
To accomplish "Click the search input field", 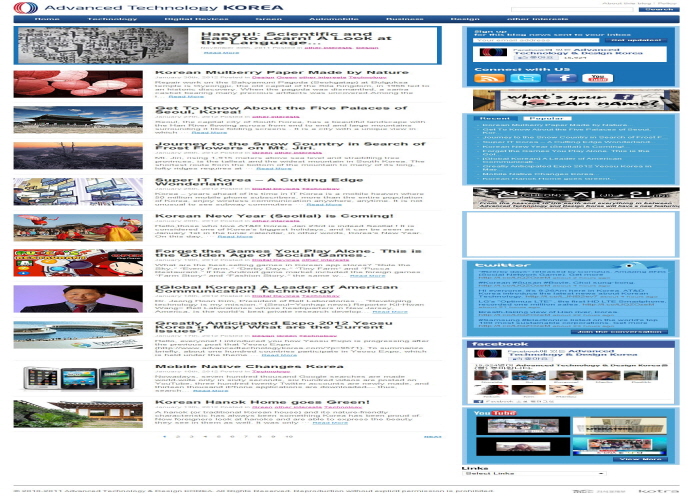I will (x=573, y=9).
